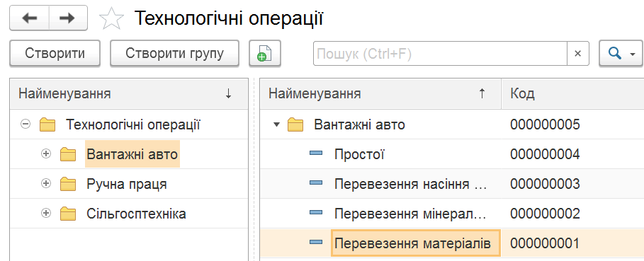Image resolution: width=644 pixels, height=261 pixels.
Task: Add page to favorites with star icon
Action: pos(111,19)
